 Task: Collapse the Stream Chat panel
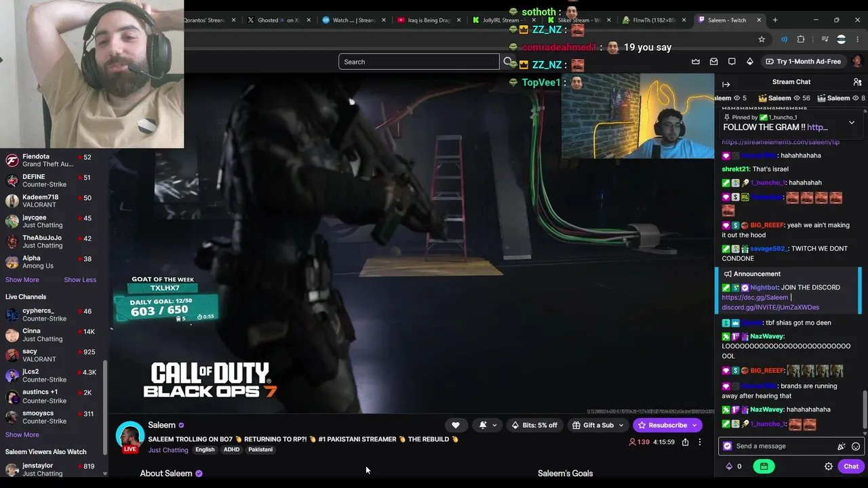(x=726, y=84)
